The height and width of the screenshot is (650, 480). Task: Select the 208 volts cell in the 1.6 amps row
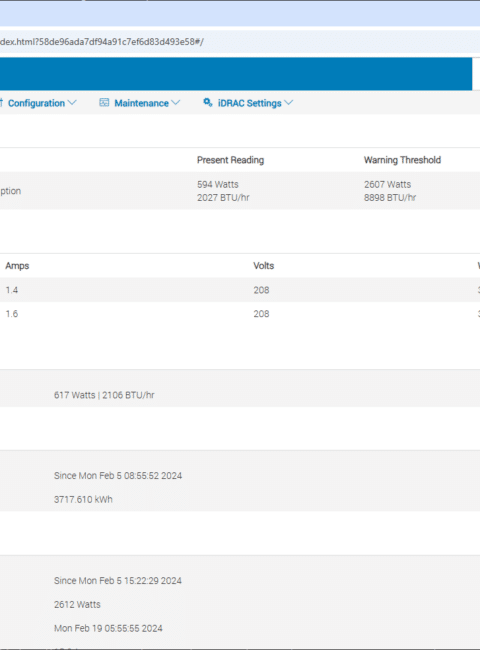pyautogui.click(x=261, y=314)
